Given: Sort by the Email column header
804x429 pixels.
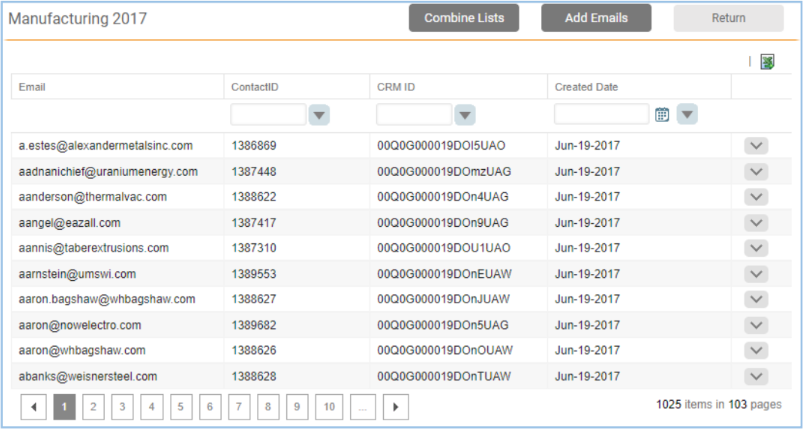Looking at the screenshot, I should 32,87.
